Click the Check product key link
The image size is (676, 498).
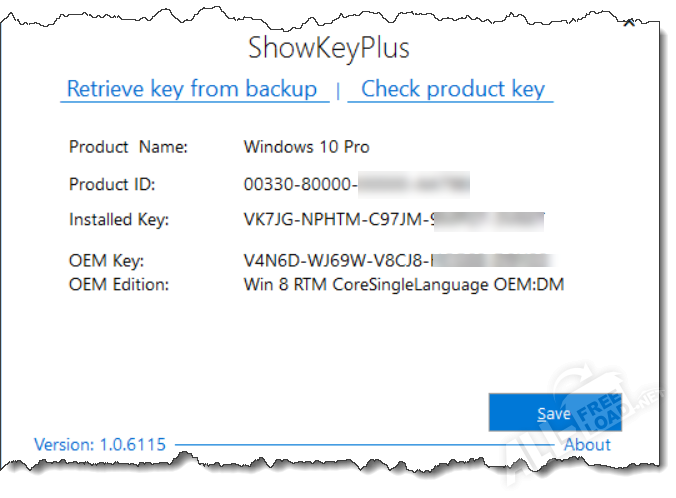pos(452,89)
